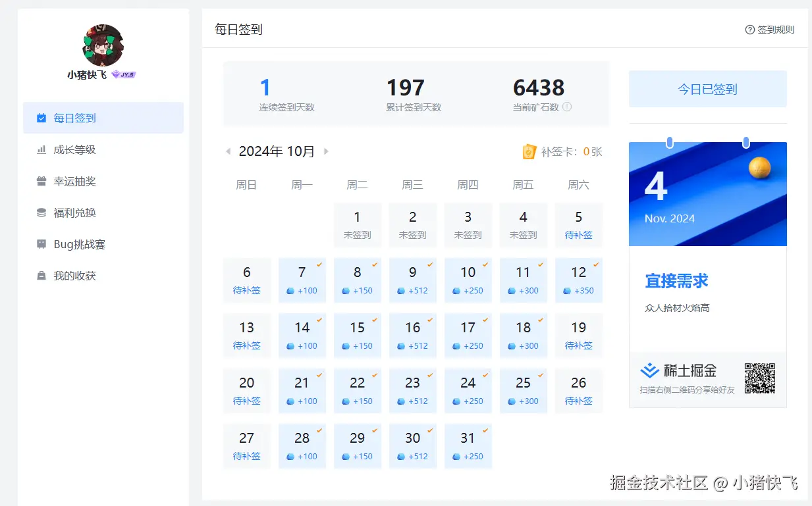The image size is (812, 506).
Task: Click the right arrow to view next month
Action: [x=326, y=151]
